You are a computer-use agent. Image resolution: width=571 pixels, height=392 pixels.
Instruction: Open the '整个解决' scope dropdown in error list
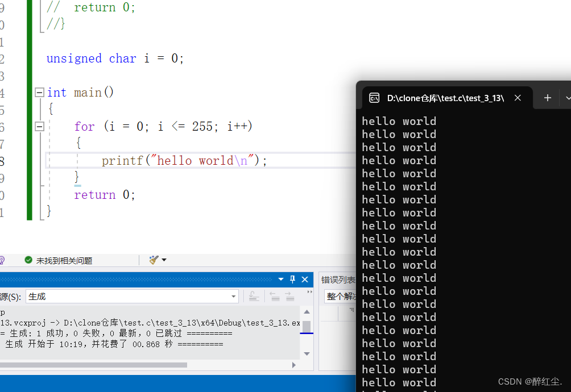point(340,297)
